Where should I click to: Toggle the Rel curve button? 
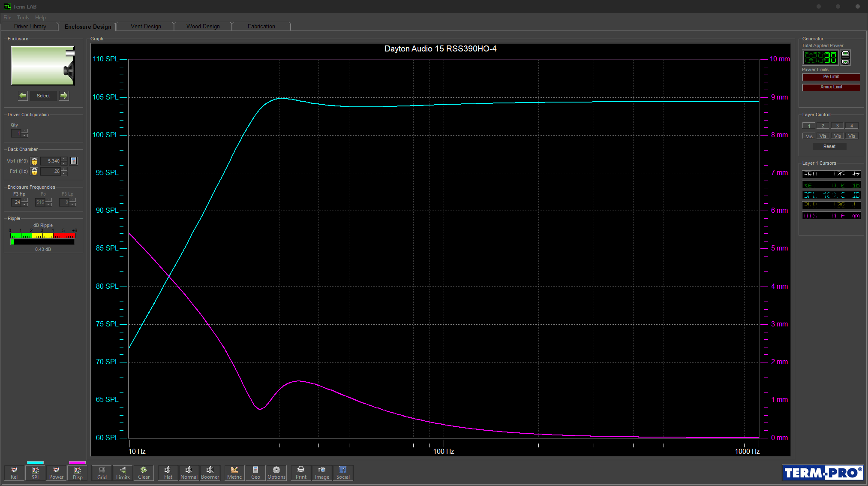(14, 473)
